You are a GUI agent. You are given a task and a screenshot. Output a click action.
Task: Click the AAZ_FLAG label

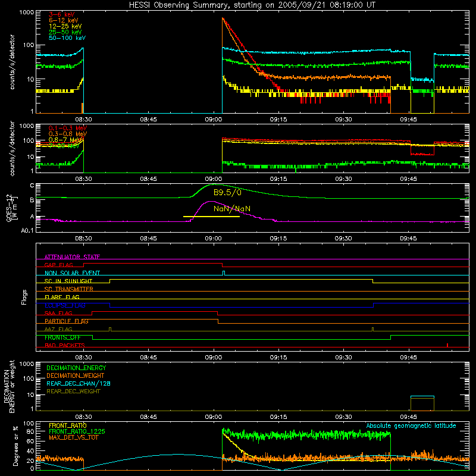click(58, 330)
